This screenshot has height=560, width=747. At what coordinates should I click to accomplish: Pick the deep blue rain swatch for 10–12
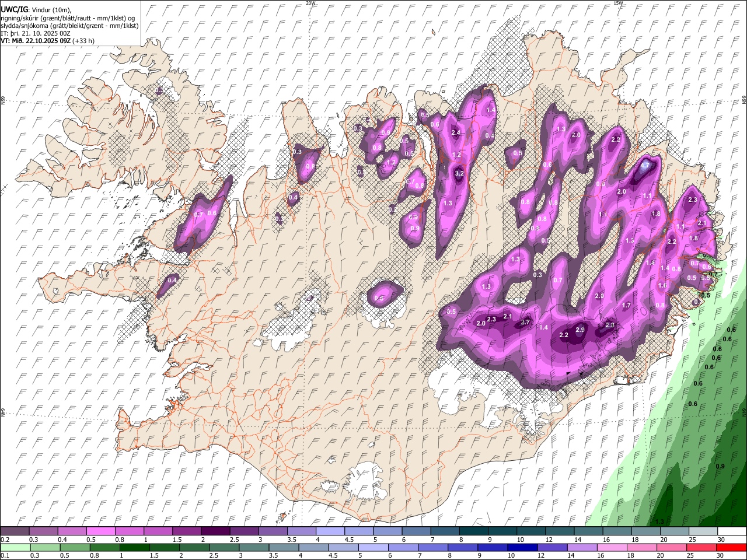(523, 548)
